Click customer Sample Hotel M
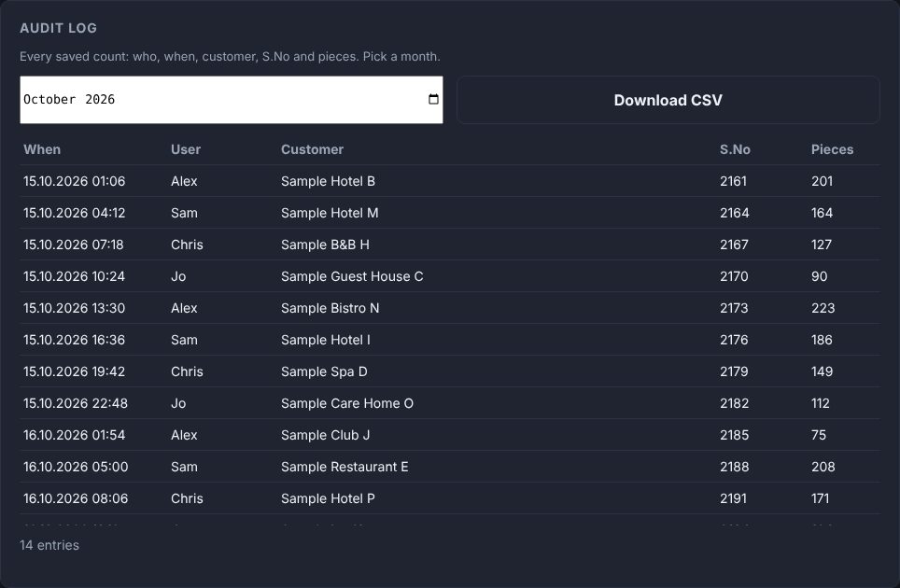 pyautogui.click(x=330, y=213)
